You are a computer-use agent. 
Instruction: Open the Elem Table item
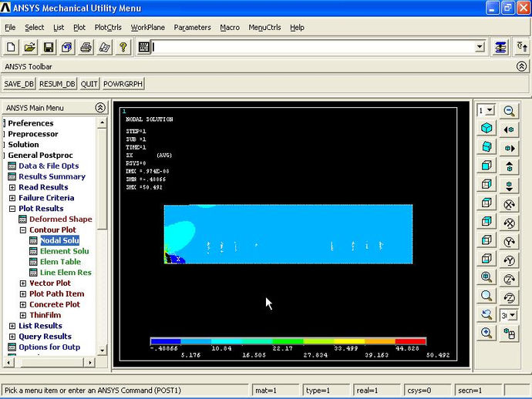pyautogui.click(x=60, y=262)
